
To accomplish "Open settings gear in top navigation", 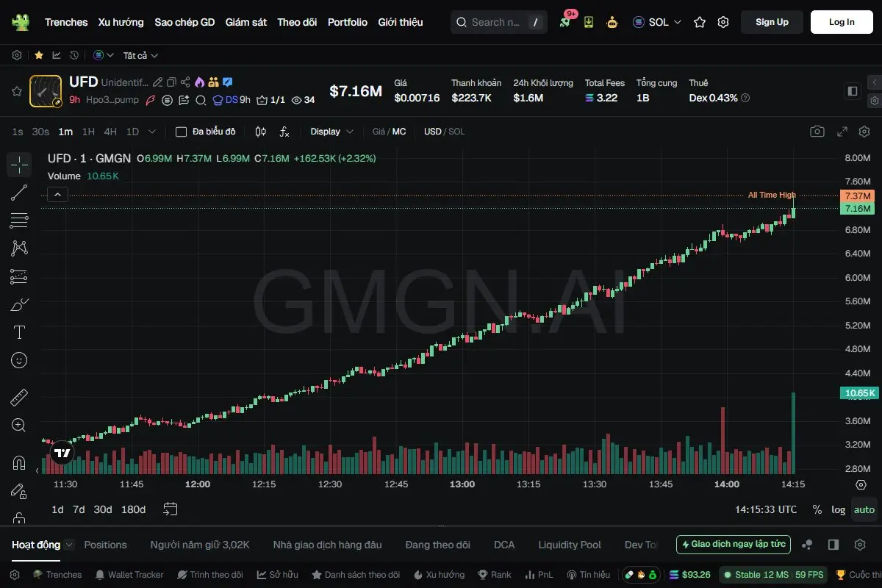I will tap(723, 22).
